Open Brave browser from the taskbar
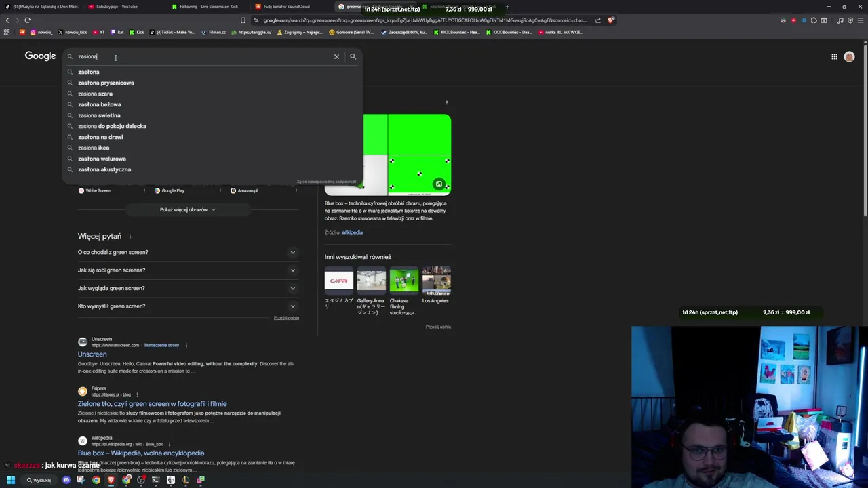The height and width of the screenshot is (488, 868). pyautogui.click(x=111, y=480)
